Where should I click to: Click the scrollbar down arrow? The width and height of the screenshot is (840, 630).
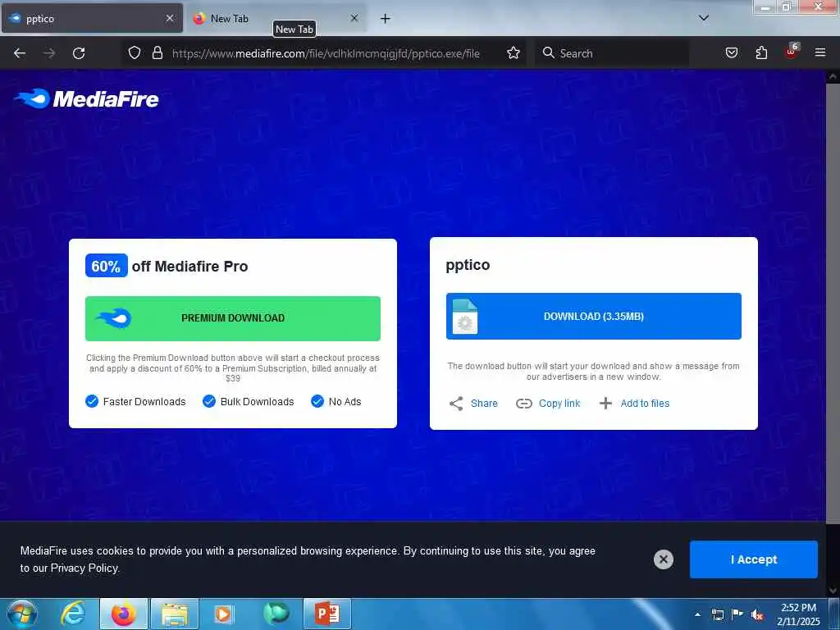833,591
